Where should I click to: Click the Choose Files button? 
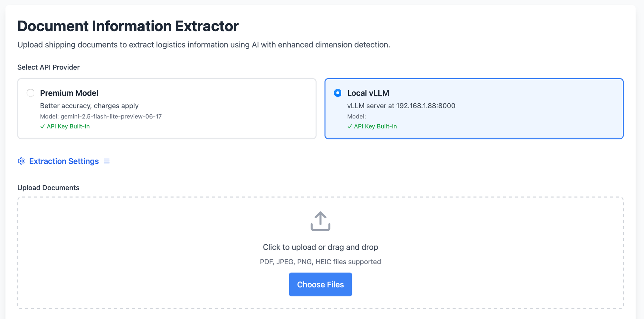(x=320, y=285)
